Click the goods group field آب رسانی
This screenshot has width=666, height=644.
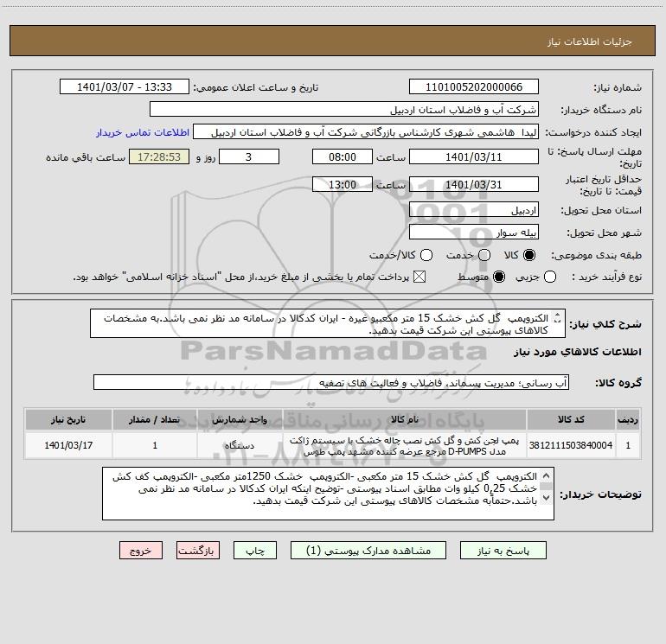point(331,382)
